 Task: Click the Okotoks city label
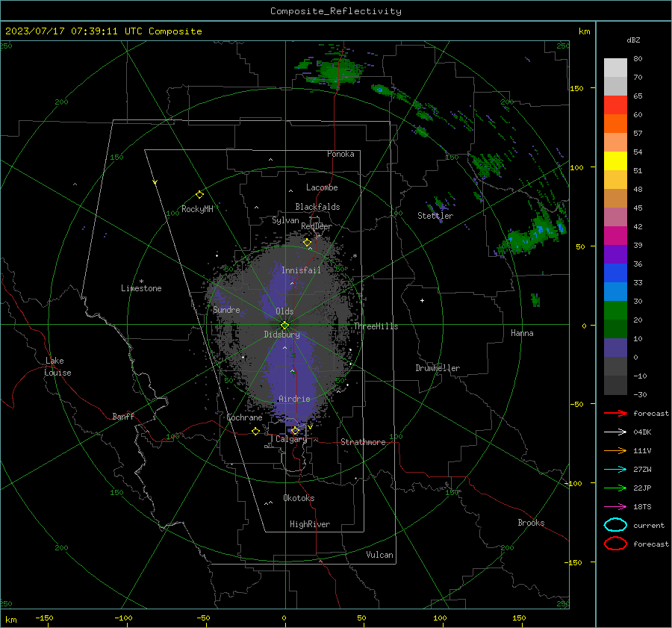299,498
